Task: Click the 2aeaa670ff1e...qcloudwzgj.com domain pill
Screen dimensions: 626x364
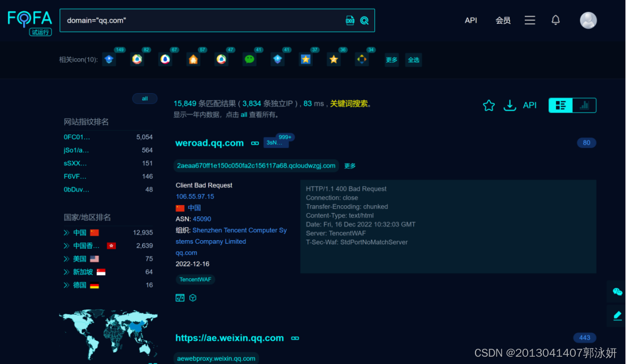Action: coord(256,166)
